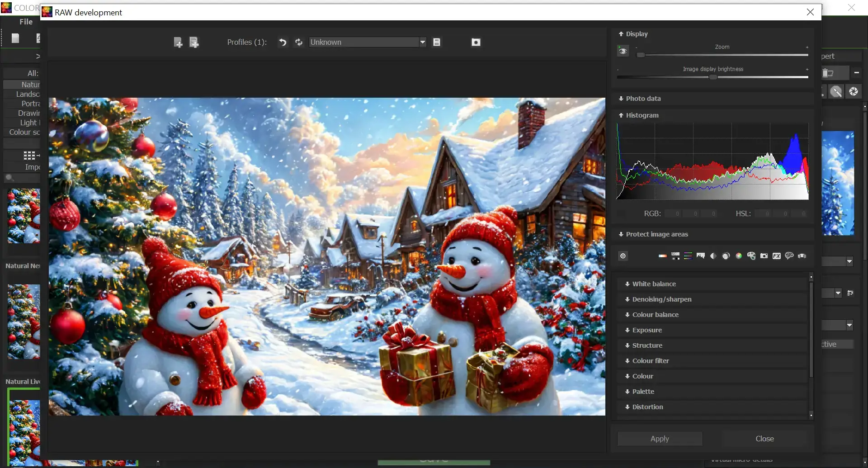868x468 pixels.
Task: Select the denoise/noise pattern icon
Action: point(675,256)
